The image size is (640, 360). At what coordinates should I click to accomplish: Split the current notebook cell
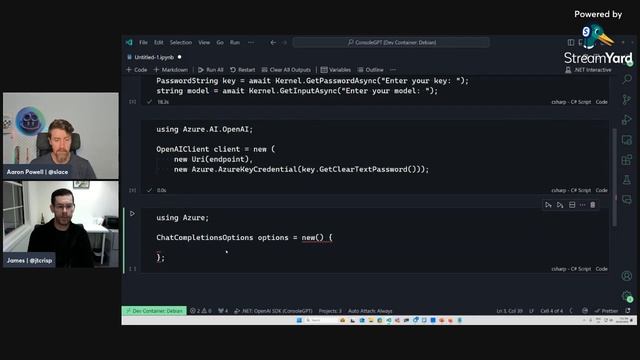click(x=572, y=205)
